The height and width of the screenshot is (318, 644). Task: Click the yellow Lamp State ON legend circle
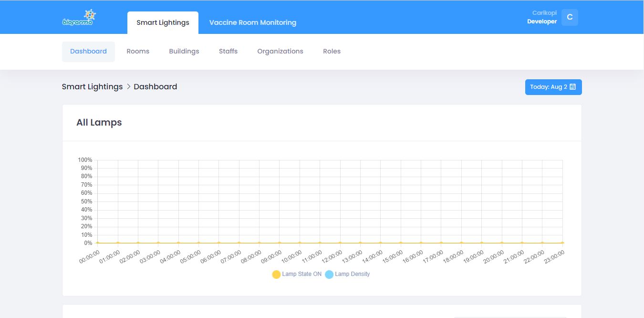coord(276,275)
